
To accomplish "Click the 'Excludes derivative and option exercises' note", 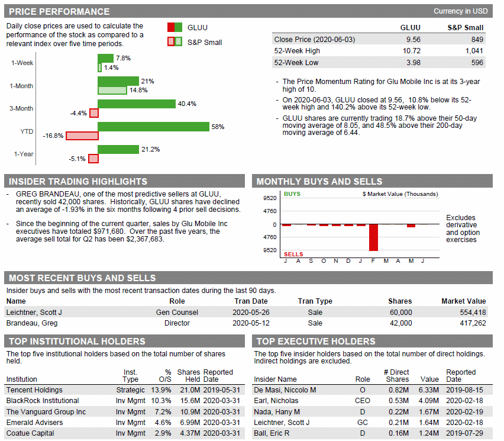I will [463, 228].
